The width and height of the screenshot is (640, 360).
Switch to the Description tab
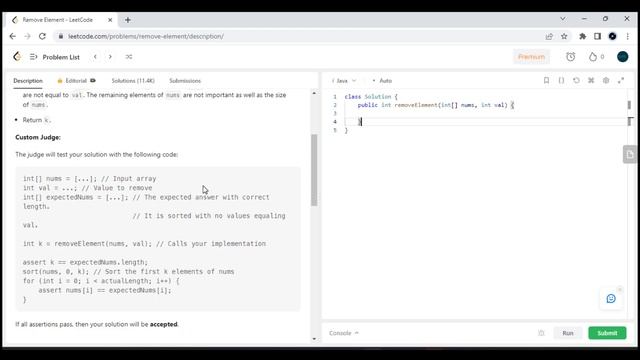point(28,81)
